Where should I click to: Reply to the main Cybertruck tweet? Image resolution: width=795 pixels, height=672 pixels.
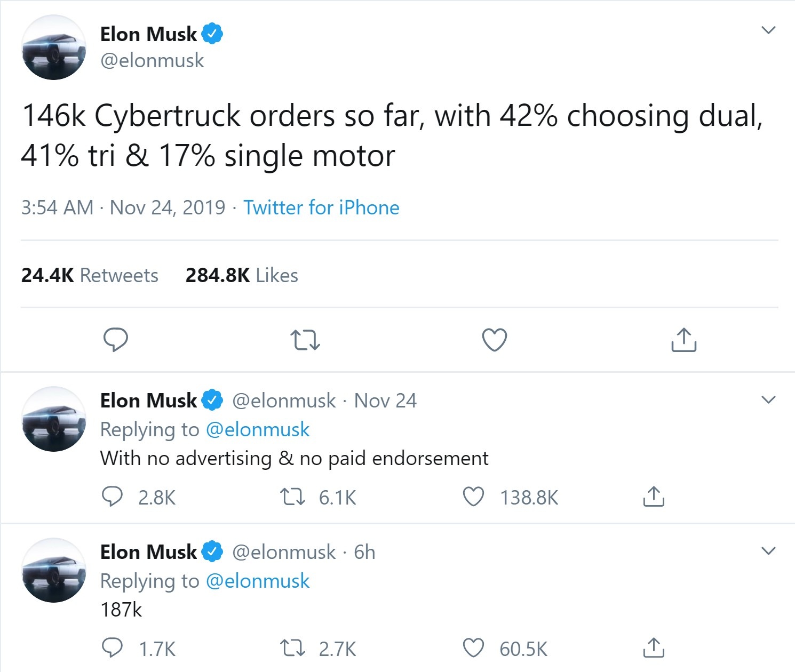(x=116, y=340)
